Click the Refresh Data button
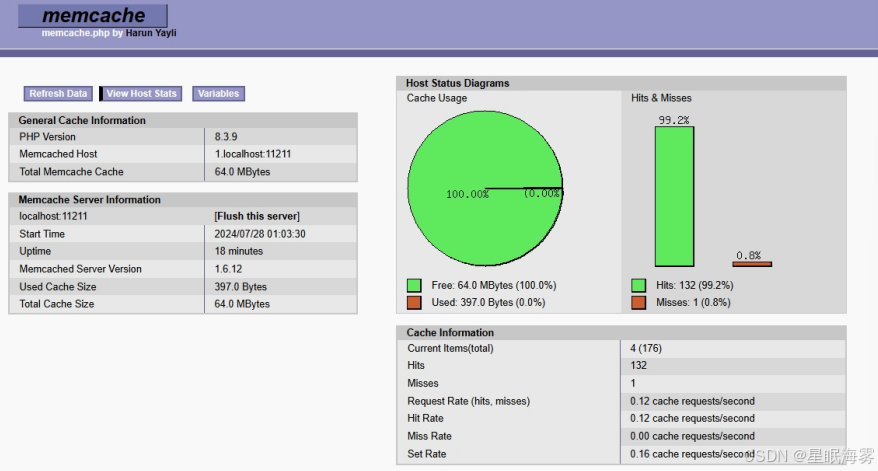This screenshot has height=471, width=878. 58,94
